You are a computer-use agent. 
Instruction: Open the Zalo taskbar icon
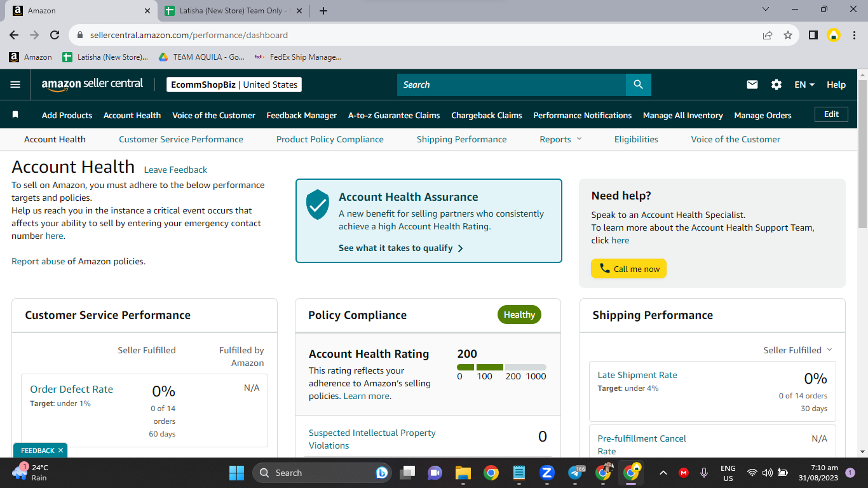(x=546, y=473)
